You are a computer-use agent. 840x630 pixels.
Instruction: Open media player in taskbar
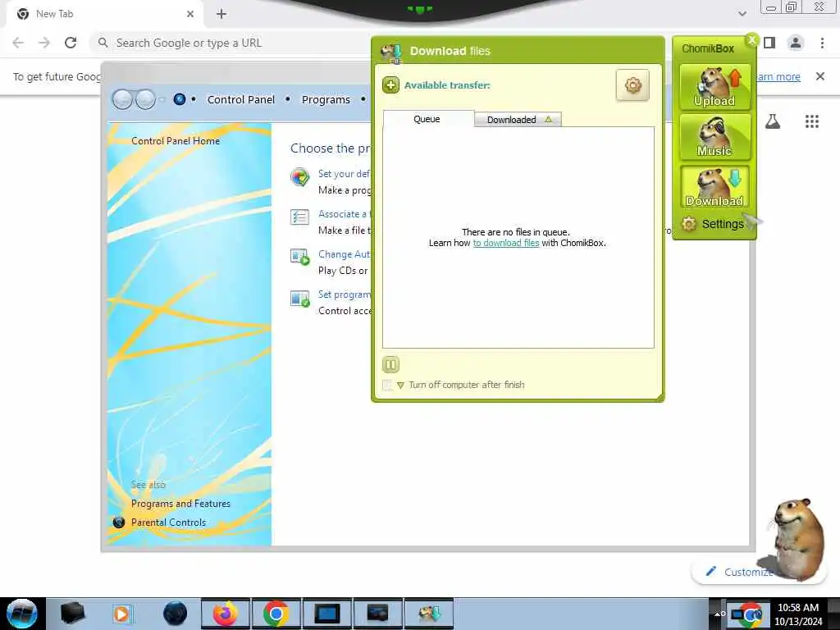coord(122,614)
